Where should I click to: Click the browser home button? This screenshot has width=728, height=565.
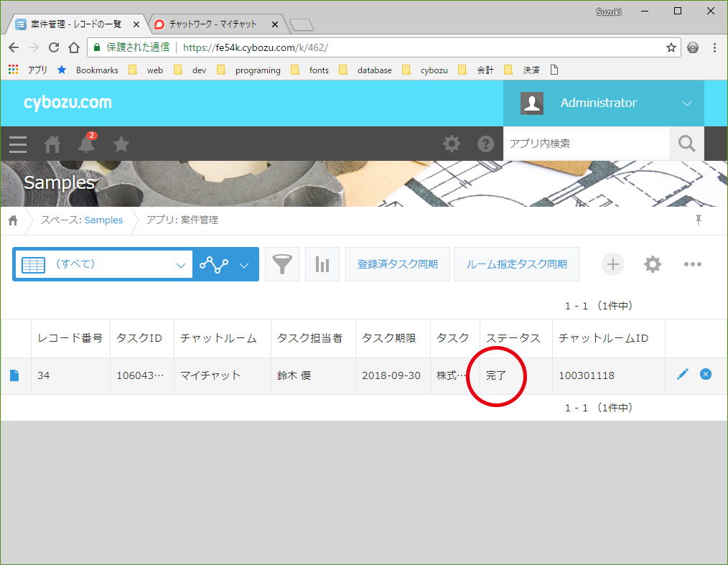click(74, 47)
